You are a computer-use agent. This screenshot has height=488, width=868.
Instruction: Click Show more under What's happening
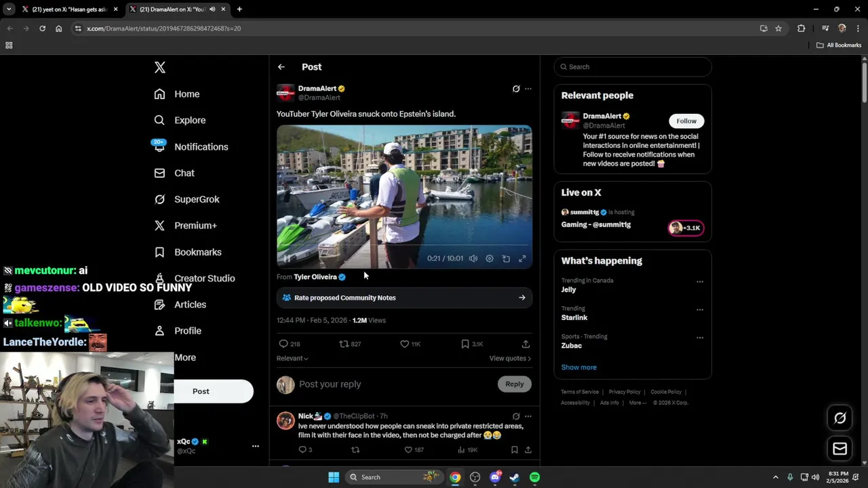point(578,367)
